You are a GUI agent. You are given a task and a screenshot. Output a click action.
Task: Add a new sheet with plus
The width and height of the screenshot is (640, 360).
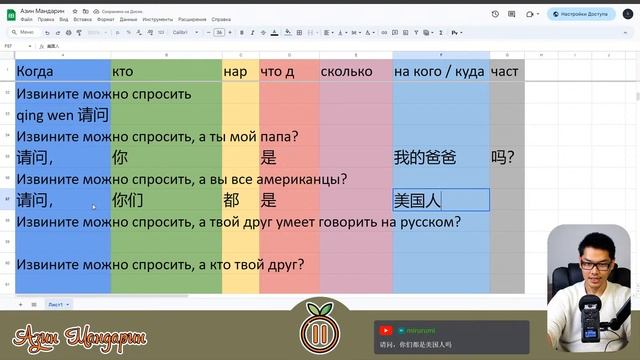[x=20, y=304]
